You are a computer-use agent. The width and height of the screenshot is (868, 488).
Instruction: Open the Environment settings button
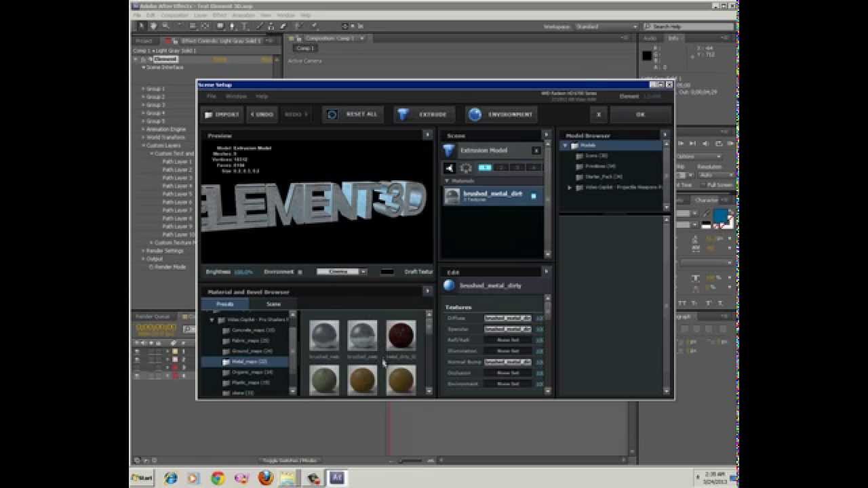click(502, 115)
